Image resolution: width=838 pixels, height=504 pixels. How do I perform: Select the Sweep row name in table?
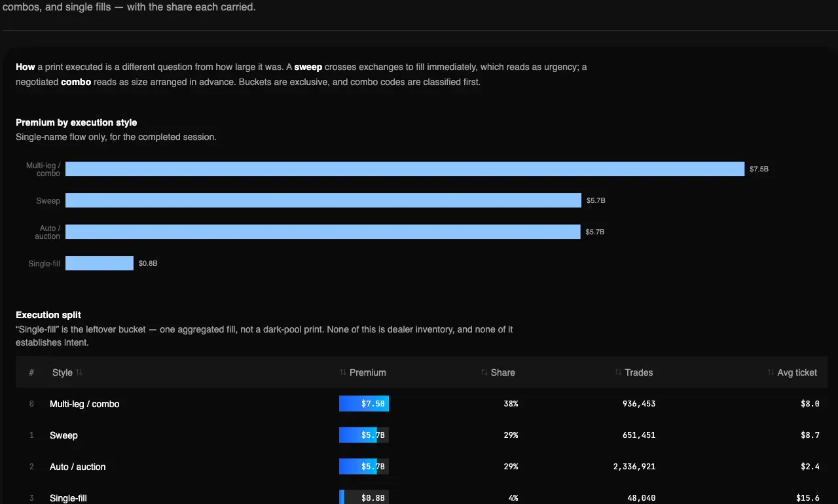pos(64,435)
